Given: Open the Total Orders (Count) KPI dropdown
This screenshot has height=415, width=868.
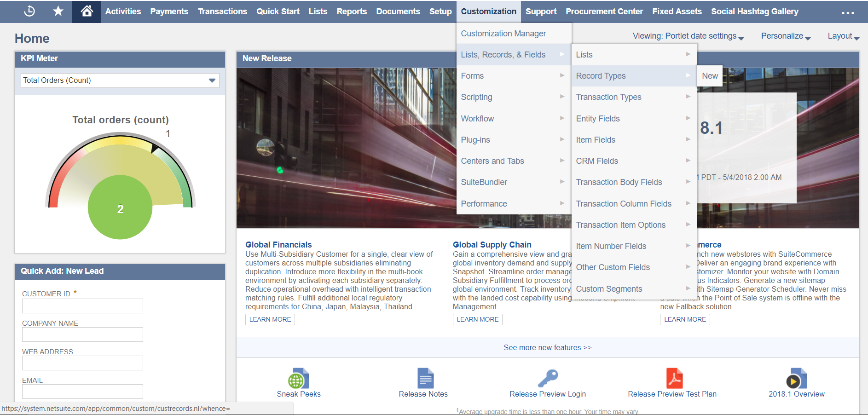Looking at the screenshot, I should [212, 80].
